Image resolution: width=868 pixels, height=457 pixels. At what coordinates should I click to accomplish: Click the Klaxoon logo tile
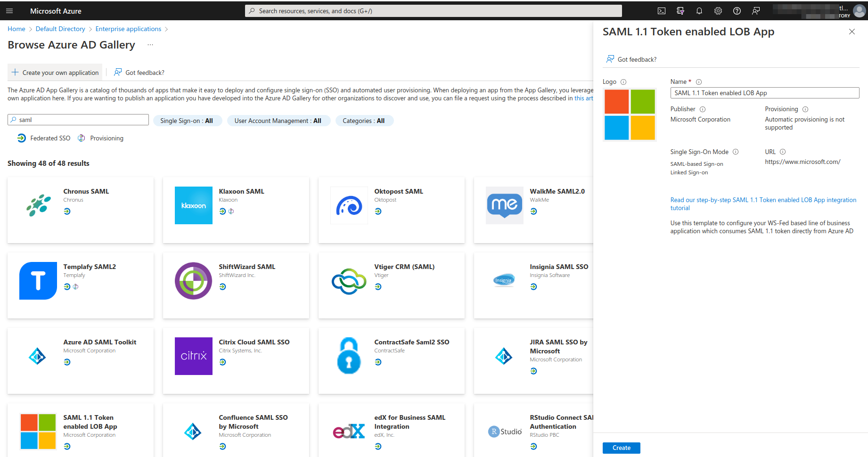pos(194,205)
